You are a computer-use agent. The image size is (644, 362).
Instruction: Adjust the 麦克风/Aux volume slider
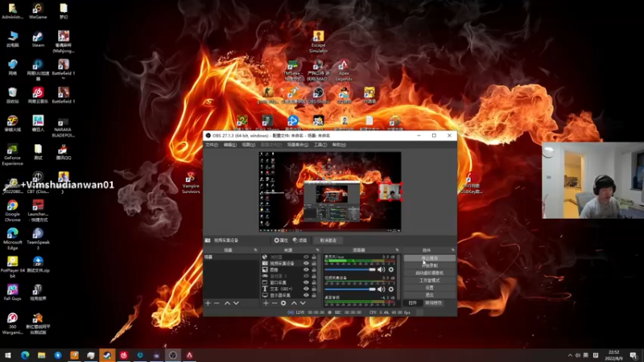click(x=350, y=269)
